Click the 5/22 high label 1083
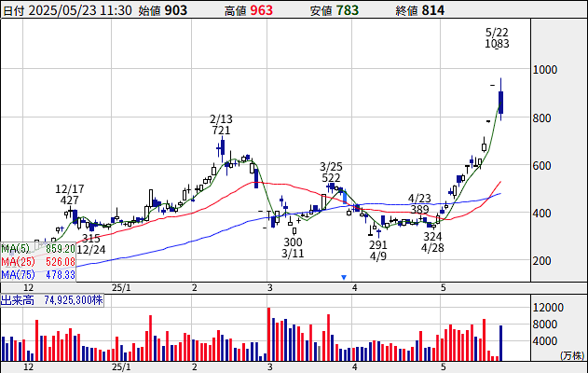The image size is (588, 373). click(497, 44)
